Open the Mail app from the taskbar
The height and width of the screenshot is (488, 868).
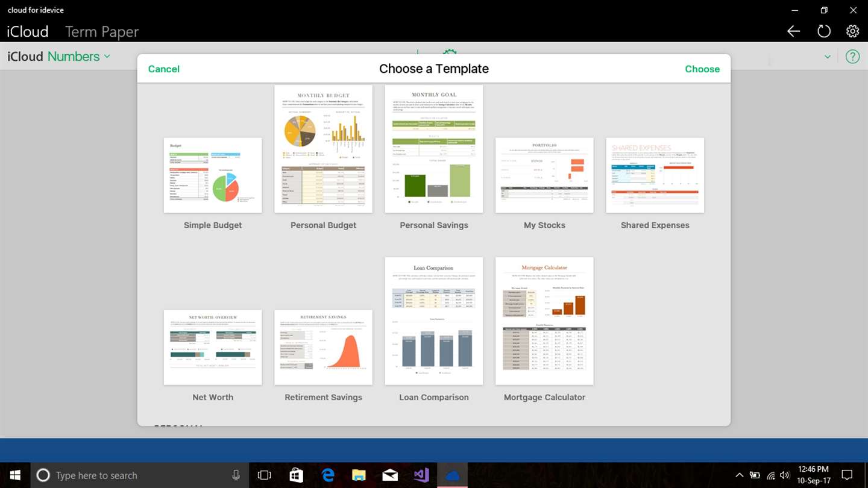pyautogui.click(x=390, y=475)
